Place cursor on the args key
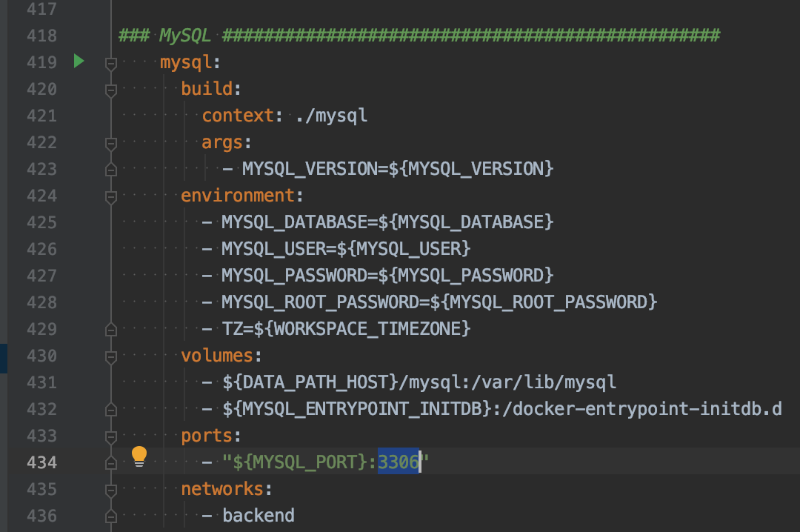Image resolution: width=800 pixels, height=532 pixels. pyautogui.click(x=222, y=142)
